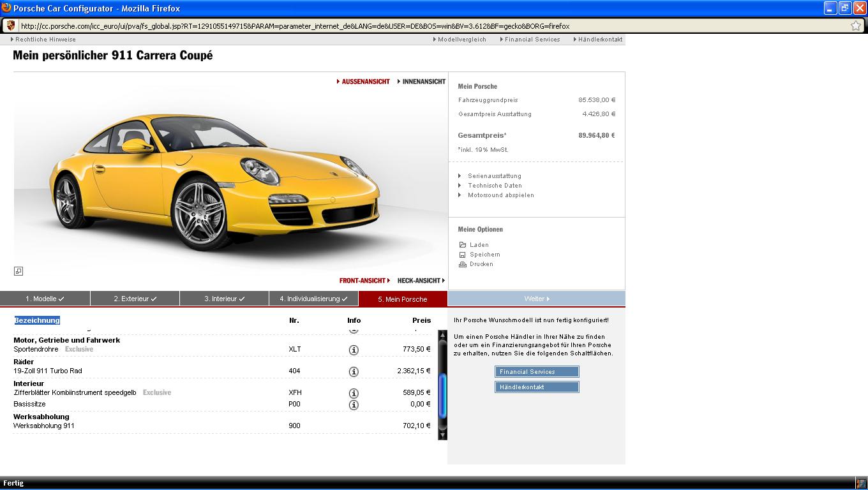Click the Preis column header

coord(421,320)
